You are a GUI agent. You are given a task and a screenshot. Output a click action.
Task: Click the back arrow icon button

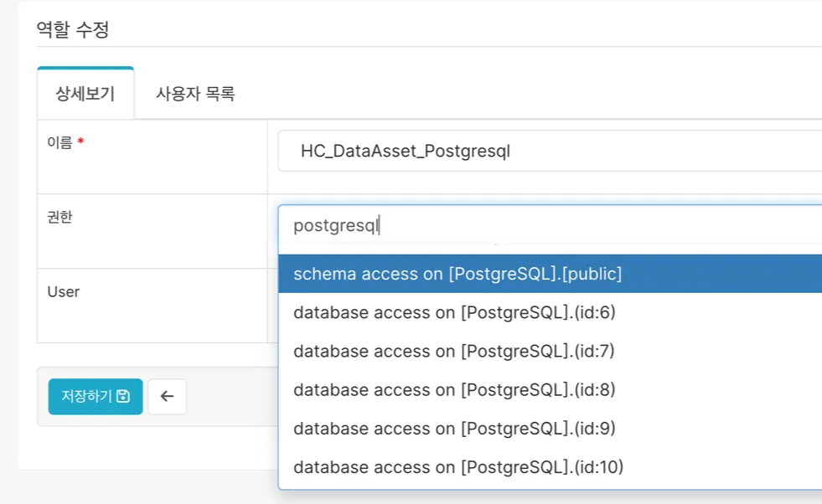coord(167,396)
